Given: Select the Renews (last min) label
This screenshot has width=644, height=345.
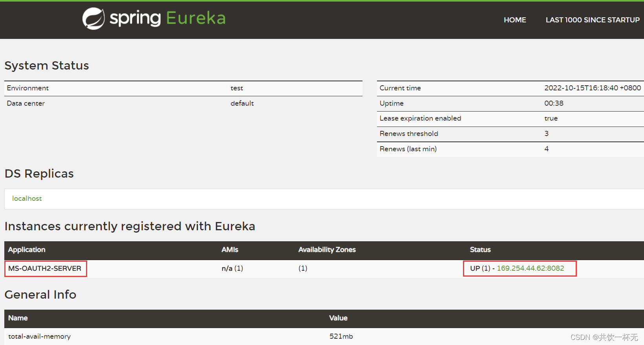Looking at the screenshot, I should (408, 149).
